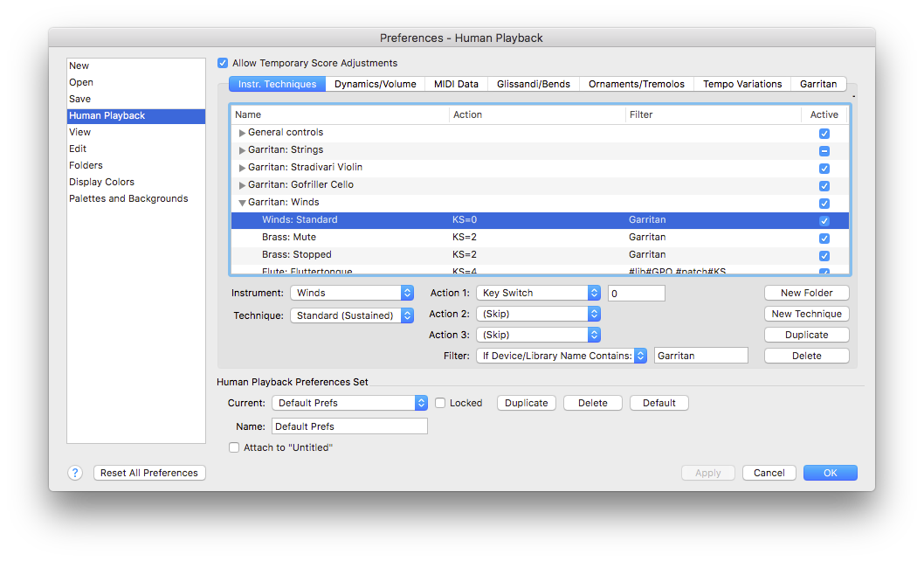Screen dimensions: 924x561
Task: Uncheck Active box for Garritan: Gofriller Cello
Action: [x=824, y=186]
